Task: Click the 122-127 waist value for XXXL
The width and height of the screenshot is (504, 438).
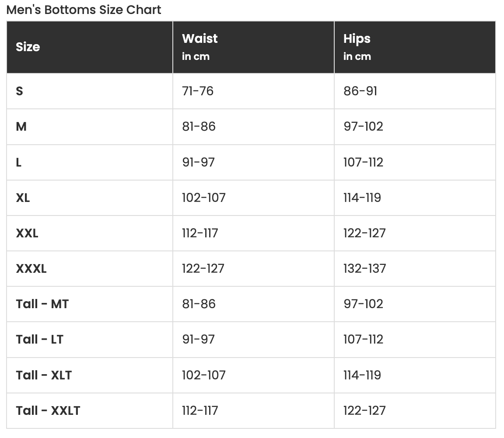Action: [x=203, y=268]
